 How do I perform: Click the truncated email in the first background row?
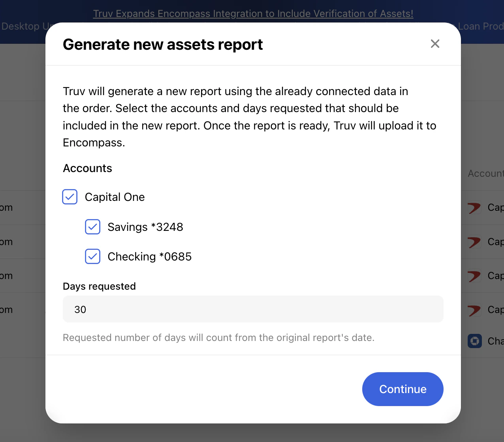[x=6, y=207]
